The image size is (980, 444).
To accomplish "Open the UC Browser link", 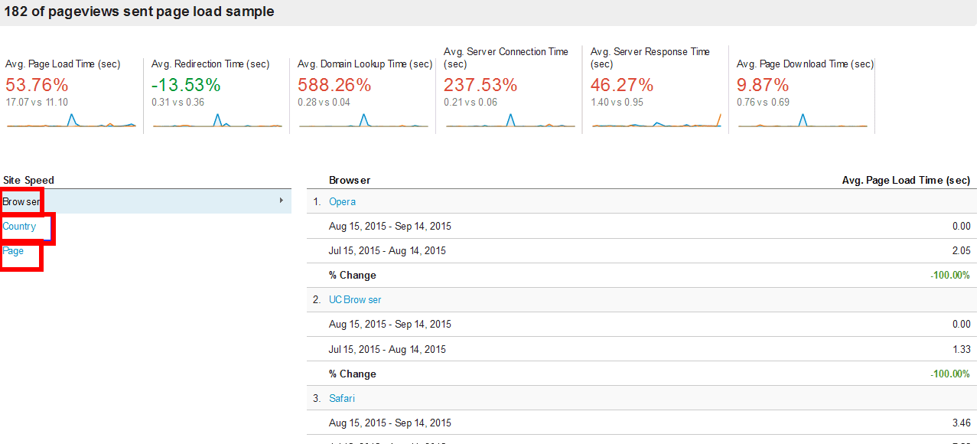I will (355, 300).
